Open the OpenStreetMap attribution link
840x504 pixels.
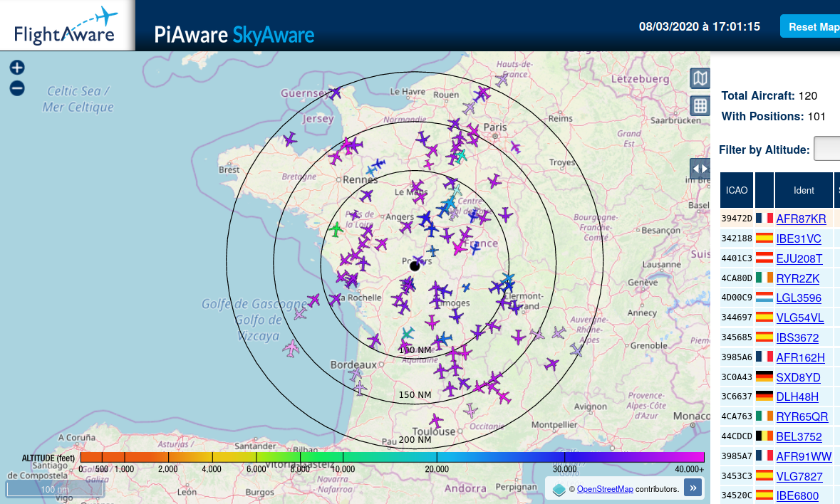pyautogui.click(x=605, y=489)
